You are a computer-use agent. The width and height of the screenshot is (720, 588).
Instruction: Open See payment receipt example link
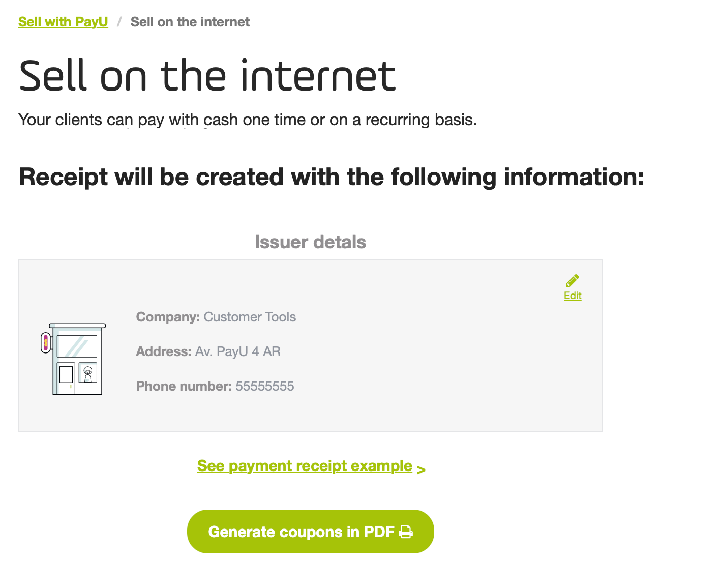pyautogui.click(x=305, y=466)
